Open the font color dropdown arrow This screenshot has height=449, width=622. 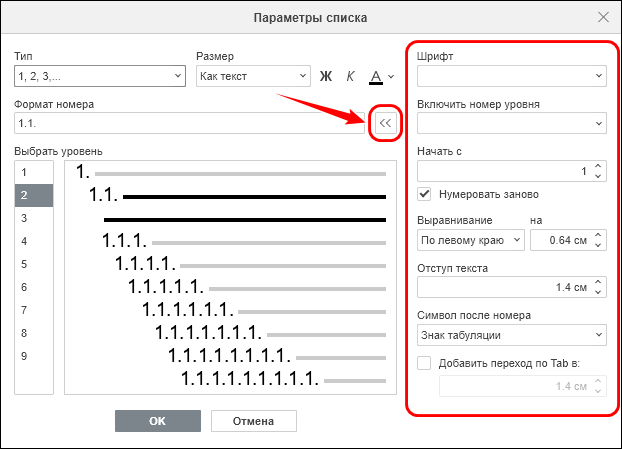pyautogui.click(x=391, y=76)
